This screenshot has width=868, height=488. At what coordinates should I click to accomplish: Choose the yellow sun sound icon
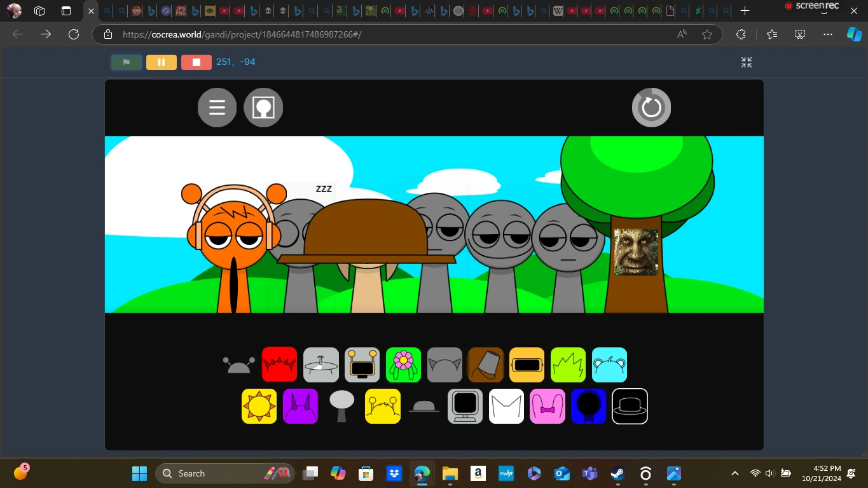[x=259, y=406]
